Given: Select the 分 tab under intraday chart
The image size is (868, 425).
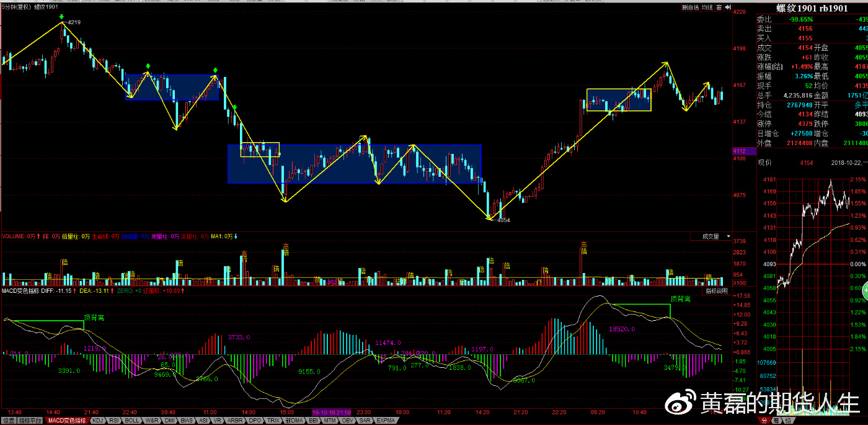Looking at the screenshot, I should pyautogui.click(x=764, y=421).
